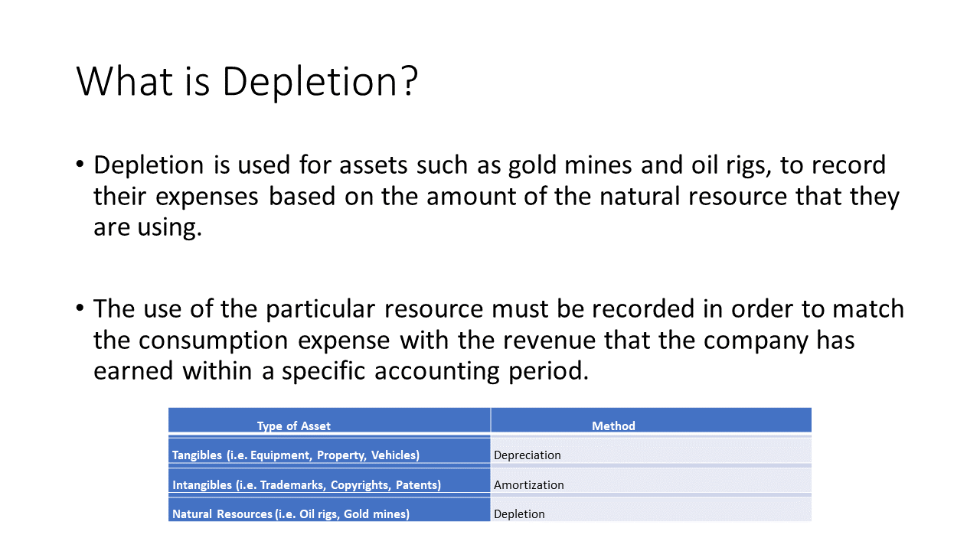The height and width of the screenshot is (551, 980).
Task: Select the 'Amortization' table cell
Action: coord(651,480)
